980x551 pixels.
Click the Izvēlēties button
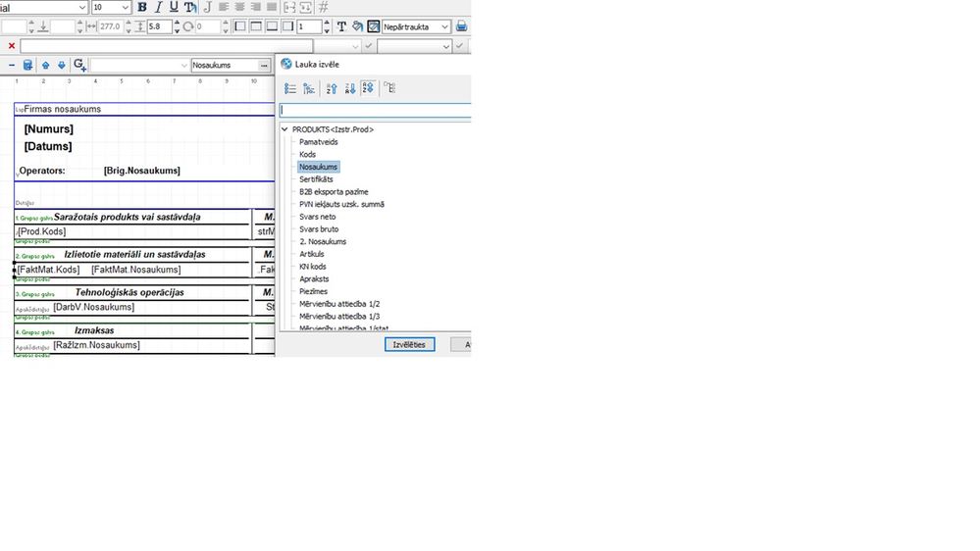coord(409,344)
